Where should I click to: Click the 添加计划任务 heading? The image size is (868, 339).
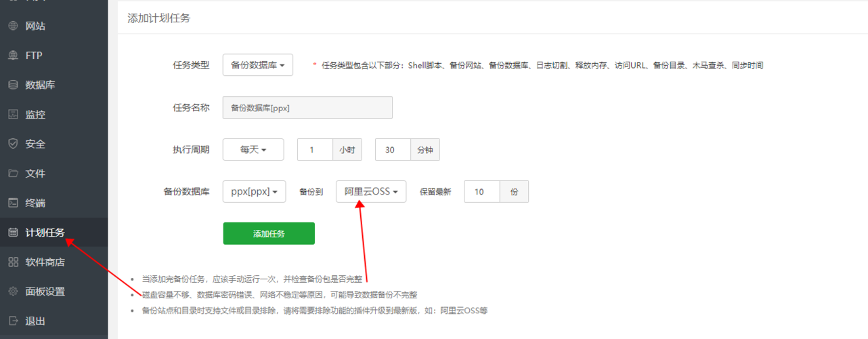coord(159,18)
